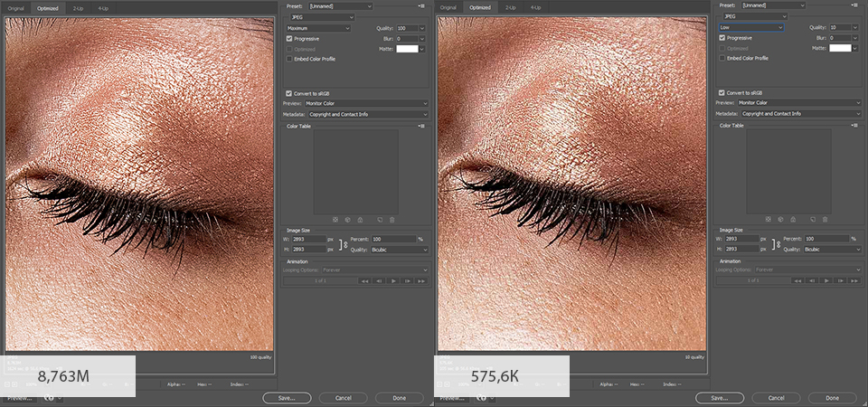The height and width of the screenshot is (407, 868).
Task: Click Cancel button in right dialog
Action: [x=776, y=398]
